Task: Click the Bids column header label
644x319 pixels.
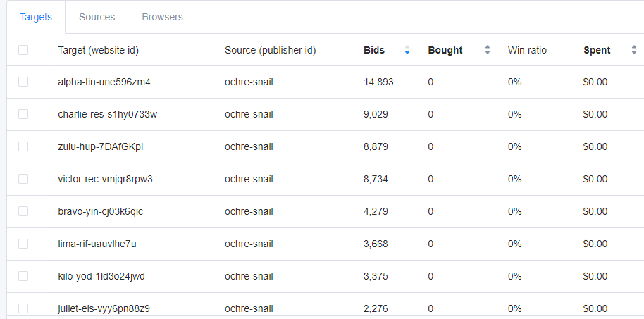Action: 374,50
